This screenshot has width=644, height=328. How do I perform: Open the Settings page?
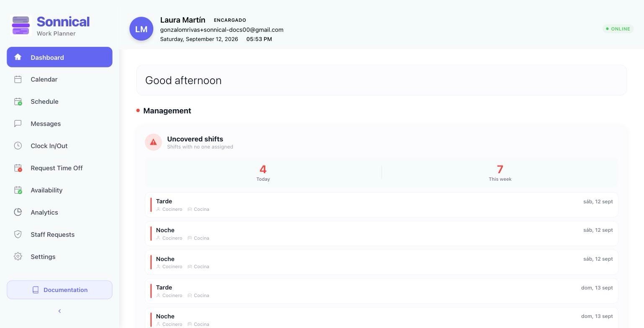coord(59,256)
